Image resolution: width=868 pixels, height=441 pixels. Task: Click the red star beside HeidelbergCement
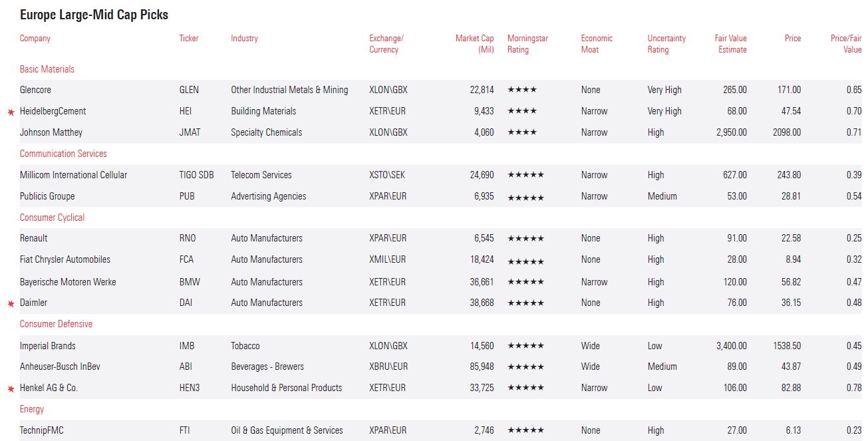(x=11, y=112)
